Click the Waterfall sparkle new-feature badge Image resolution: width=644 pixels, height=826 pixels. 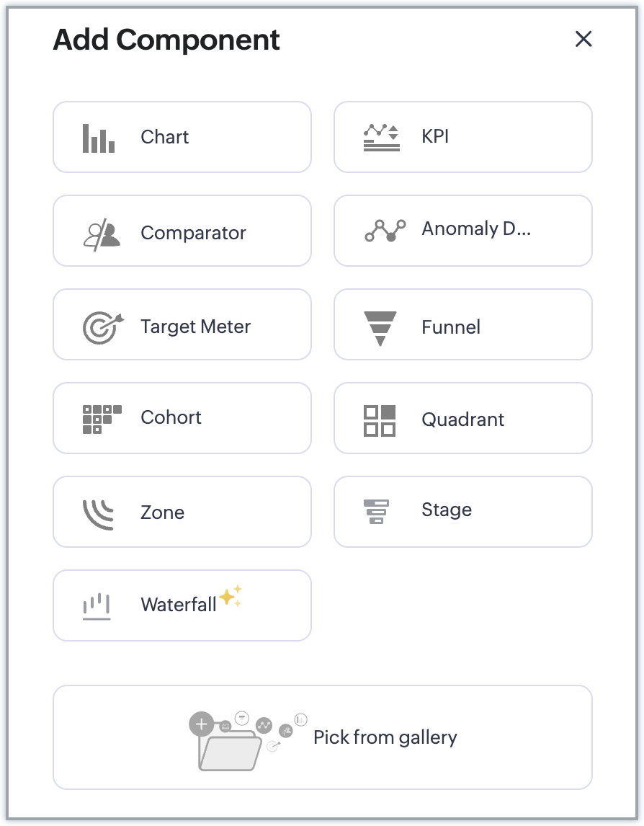[231, 596]
